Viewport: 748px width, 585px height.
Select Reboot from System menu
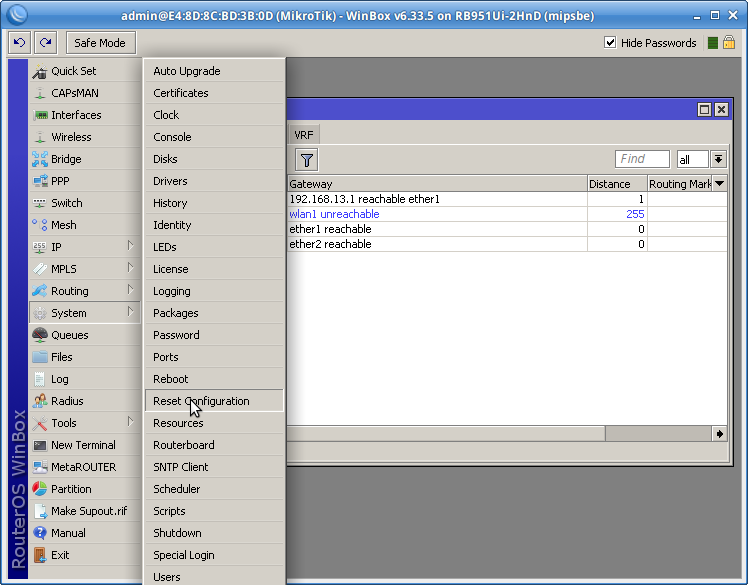[214, 379]
